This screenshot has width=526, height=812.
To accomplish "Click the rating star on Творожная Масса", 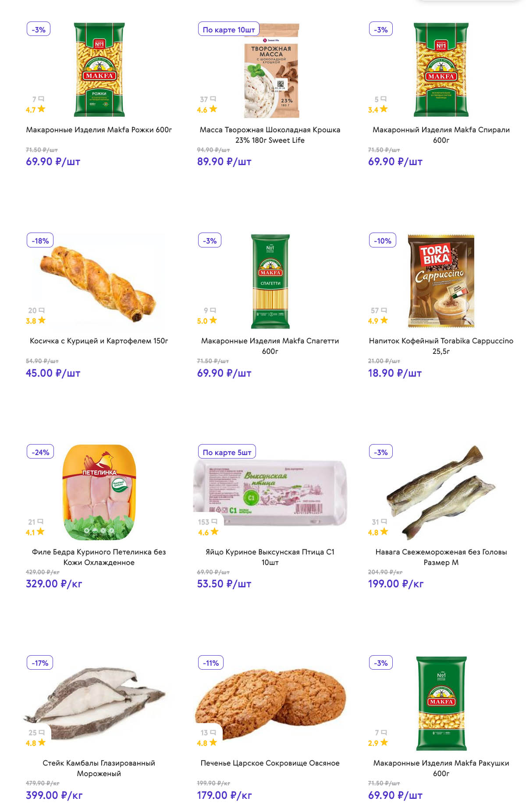I will (213, 109).
